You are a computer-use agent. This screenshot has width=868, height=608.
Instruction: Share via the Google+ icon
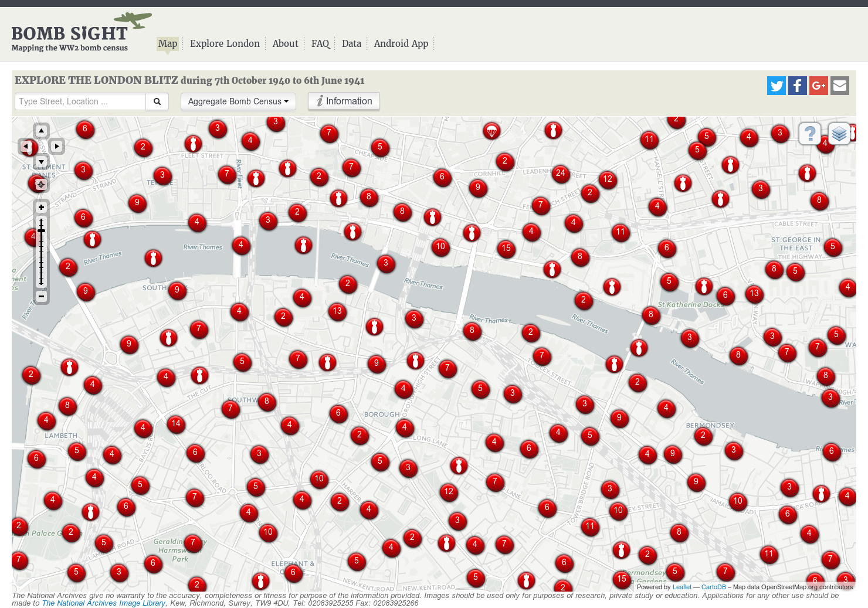pos(818,86)
